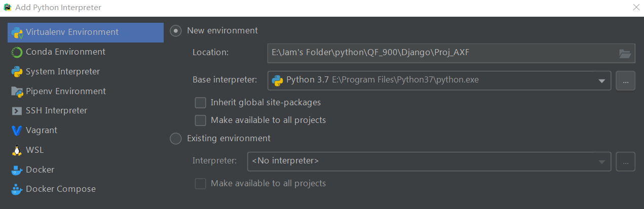
Task: Open the No interpreter dropdown
Action: pyautogui.click(x=429, y=161)
